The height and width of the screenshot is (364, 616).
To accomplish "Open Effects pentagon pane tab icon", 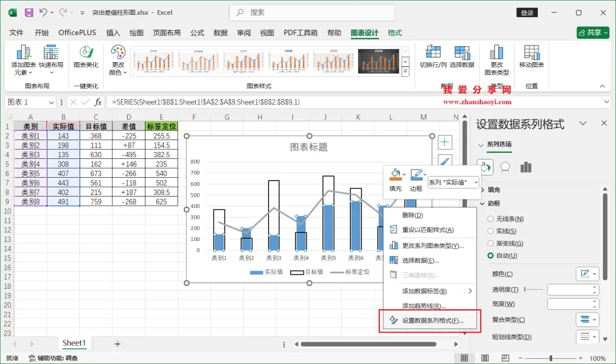I will coord(505,167).
